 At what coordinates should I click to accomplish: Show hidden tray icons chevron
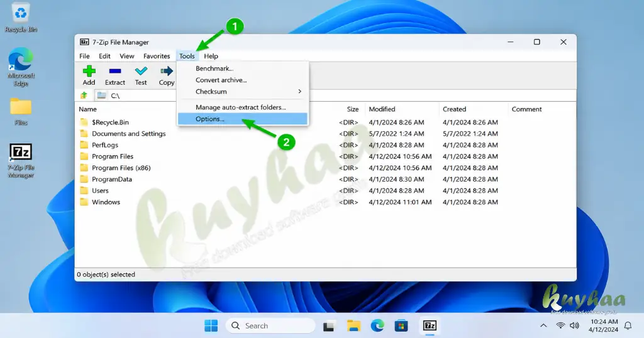pos(543,325)
